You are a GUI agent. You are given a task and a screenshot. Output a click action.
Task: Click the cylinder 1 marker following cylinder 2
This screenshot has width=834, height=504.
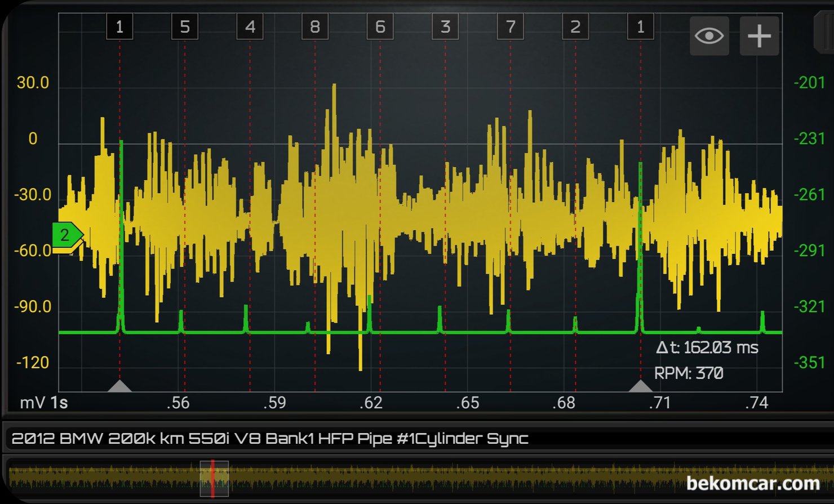click(x=640, y=27)
